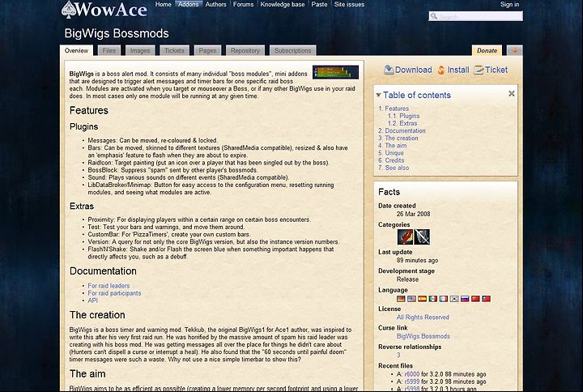Jump to '1.2. Extras' in contents

(x=402, y=123)
